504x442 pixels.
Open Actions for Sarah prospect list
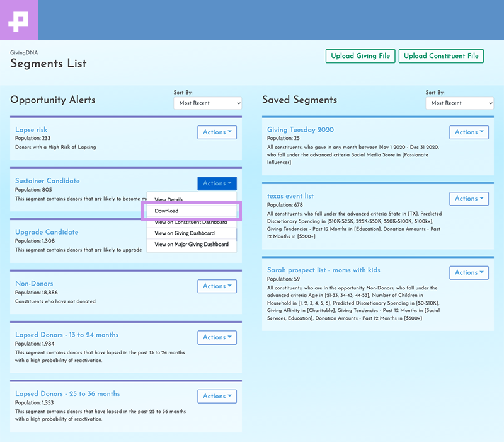tap(469, 272)
